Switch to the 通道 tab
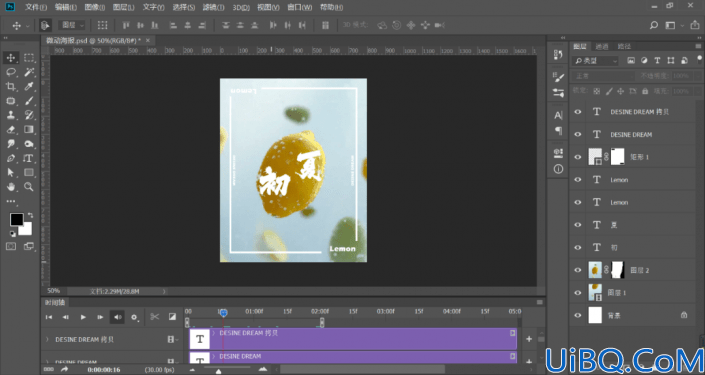 tap(602, 46)
